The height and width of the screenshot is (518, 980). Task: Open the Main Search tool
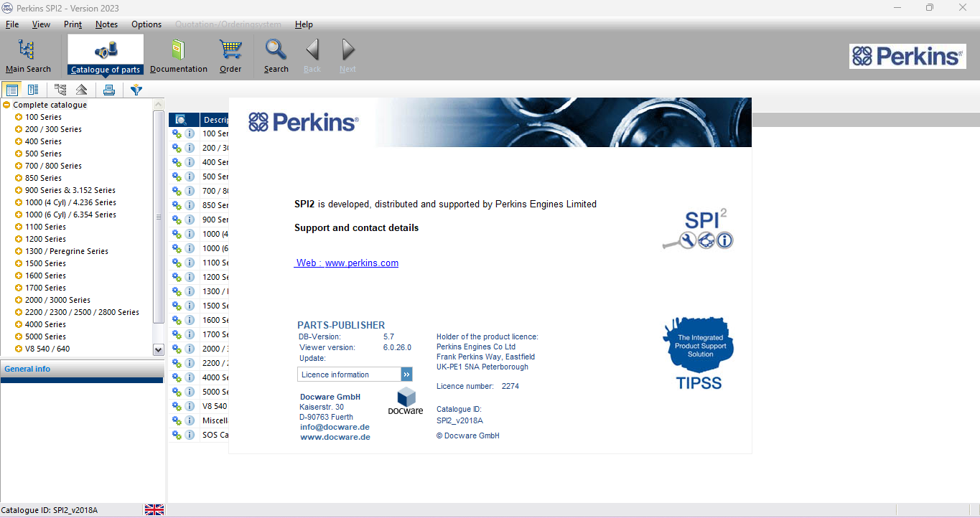tap(28, 56)
